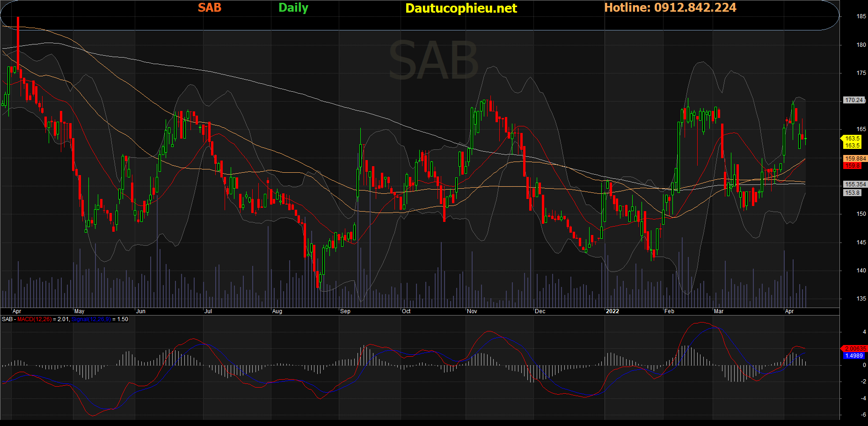Click the SAB symbol in MACD pane

pyautogui.click(x=7, y=319)
